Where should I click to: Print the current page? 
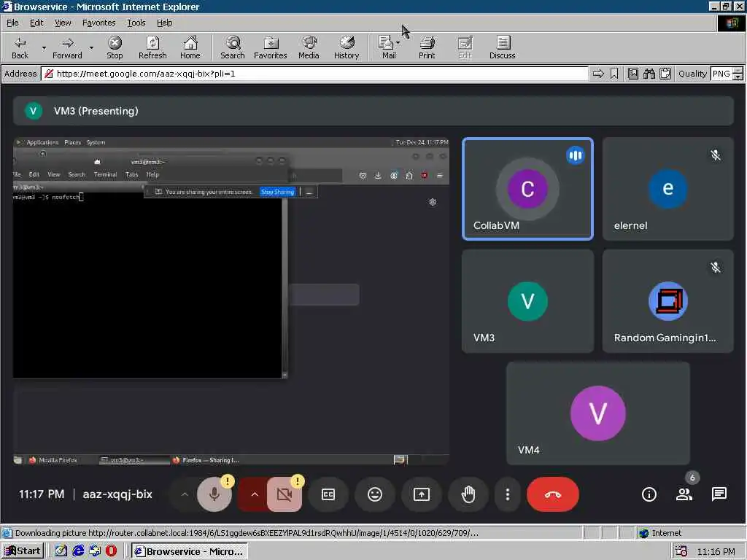coord(427,47)
